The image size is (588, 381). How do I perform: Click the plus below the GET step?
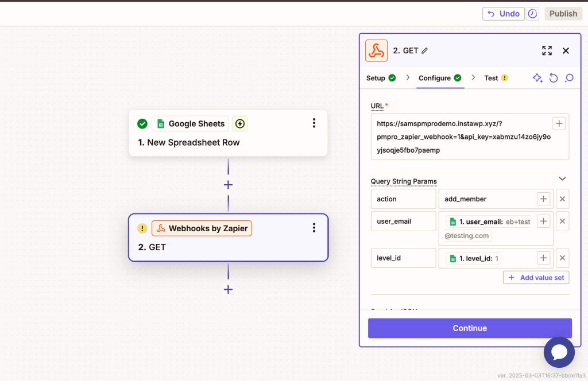tap(228, 290)
